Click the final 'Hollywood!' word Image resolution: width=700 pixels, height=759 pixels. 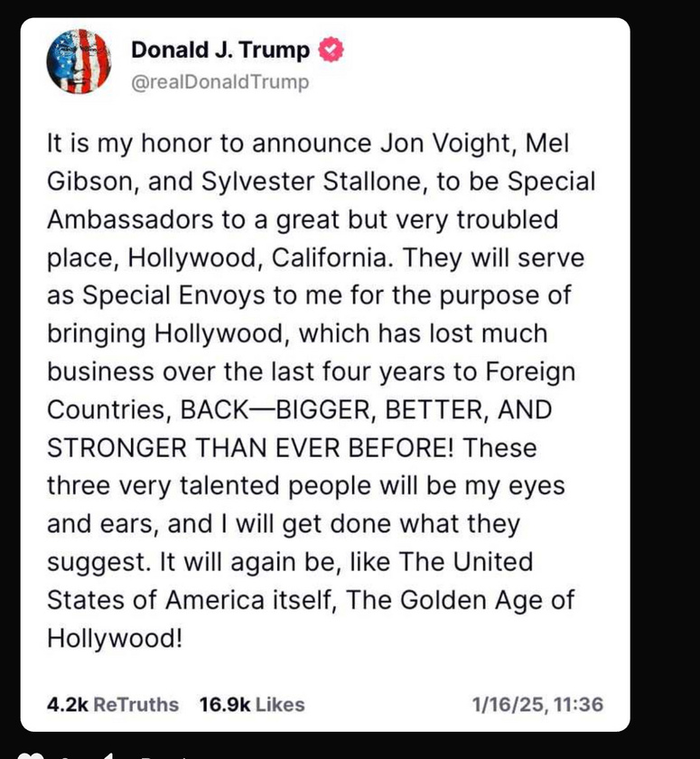tap(115, 638)
